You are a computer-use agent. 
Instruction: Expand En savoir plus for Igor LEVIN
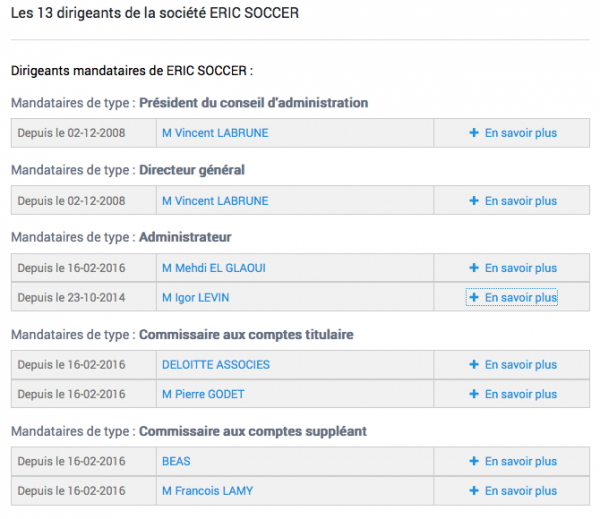click(x=513, y=297)
